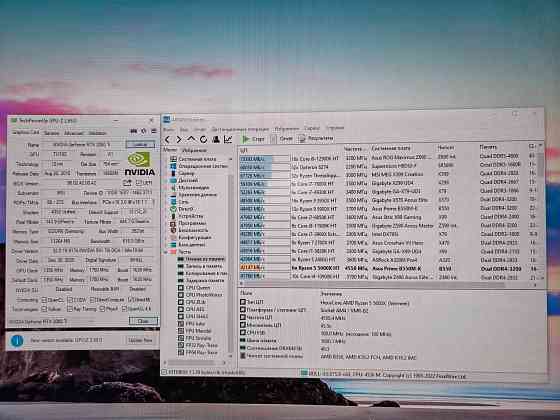The width and height of the screenshot is (560, 420).
Task: Click the Update Now button
Action: 140,340
